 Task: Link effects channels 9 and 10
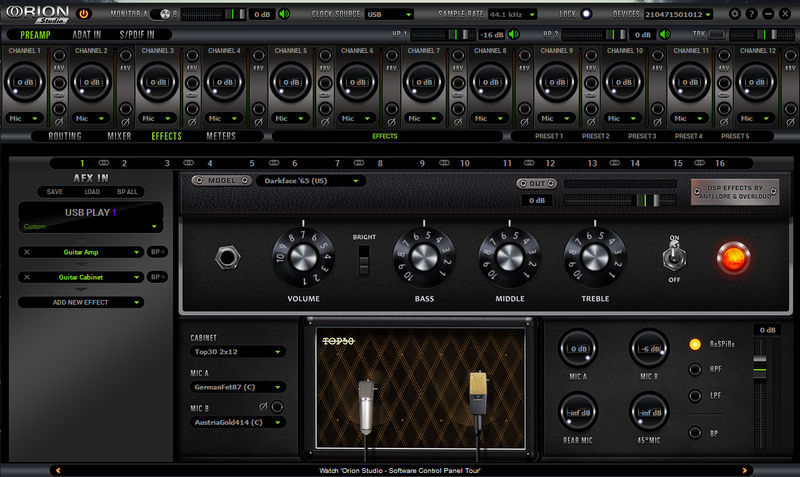(x=444, y=163)
